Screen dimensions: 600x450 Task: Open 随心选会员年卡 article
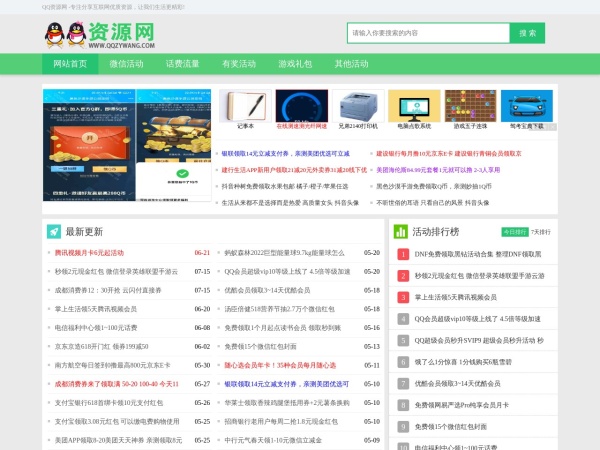coord(280,365)
